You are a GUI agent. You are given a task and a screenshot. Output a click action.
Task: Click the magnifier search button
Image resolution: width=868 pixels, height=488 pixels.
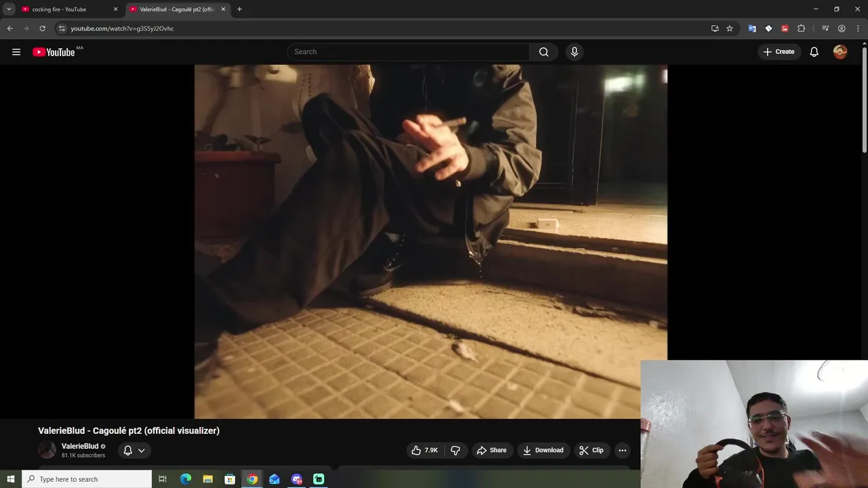[x=544, y=52]
